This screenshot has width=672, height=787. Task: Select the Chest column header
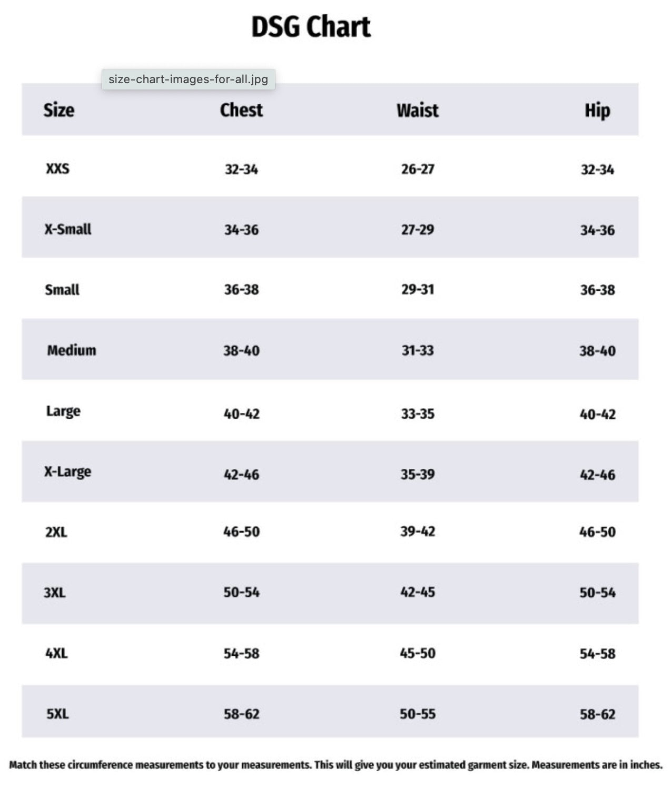tap(241, 110)
